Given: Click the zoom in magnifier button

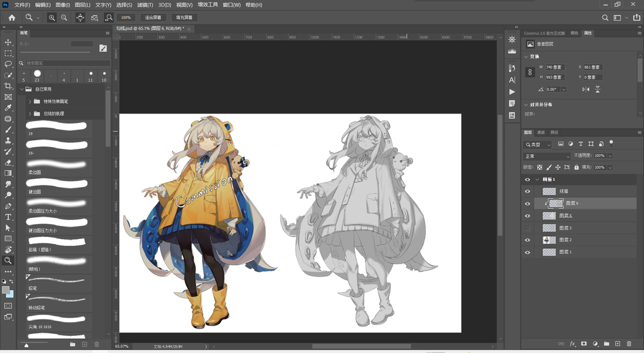Looking at the screenshot, I should coord(52,18).
